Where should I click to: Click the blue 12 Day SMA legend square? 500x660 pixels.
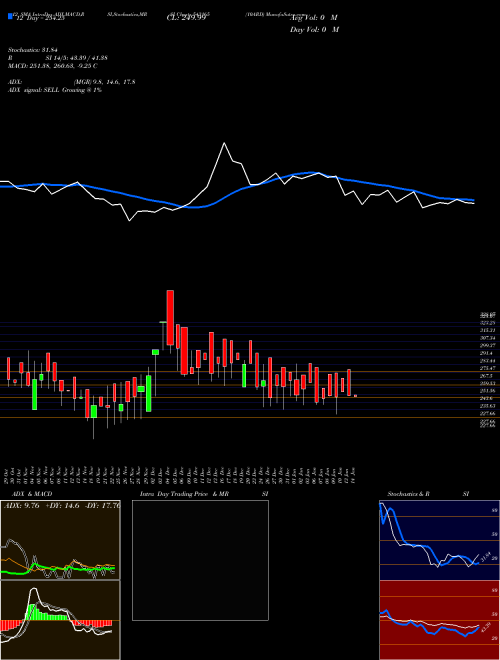click(x=11, y=16)
